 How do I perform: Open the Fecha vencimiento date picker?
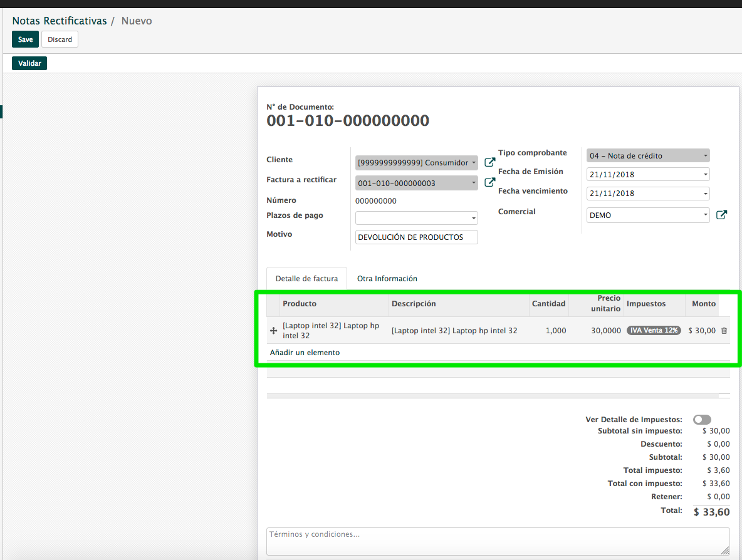pos(648,194)
